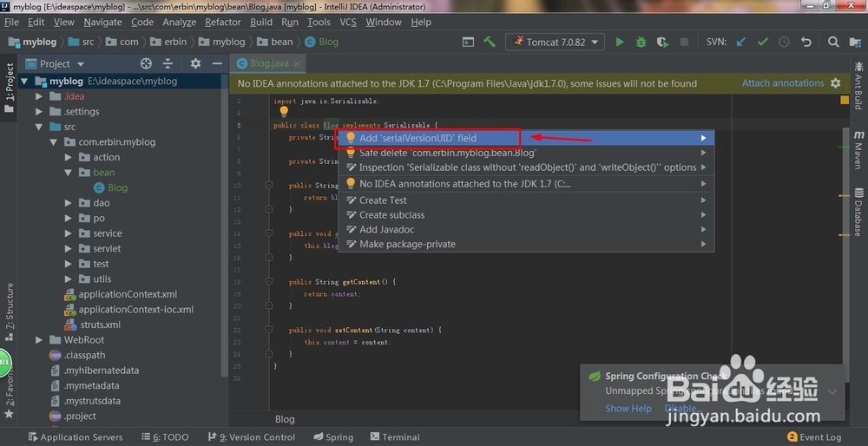Click the grey Stop square icon
This screenshot has width=868, height=446.
click(684, 42)
